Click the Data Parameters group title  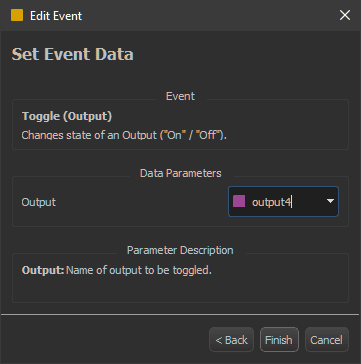tap(181, 173)
